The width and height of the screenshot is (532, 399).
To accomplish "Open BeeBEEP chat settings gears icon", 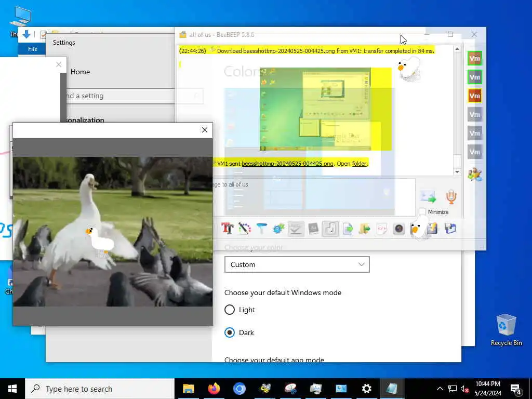I will [278, 229].
